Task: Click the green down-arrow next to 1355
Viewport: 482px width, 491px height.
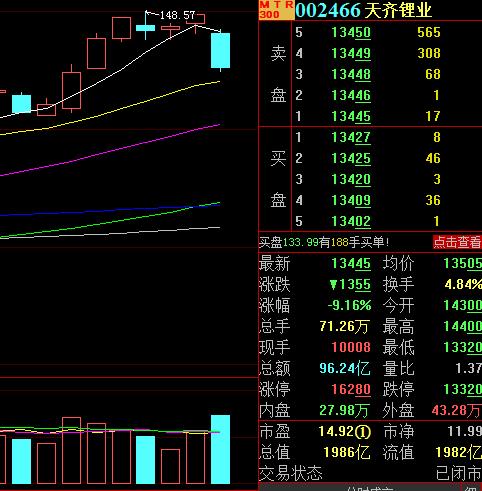Action: [x=333, y=285]
